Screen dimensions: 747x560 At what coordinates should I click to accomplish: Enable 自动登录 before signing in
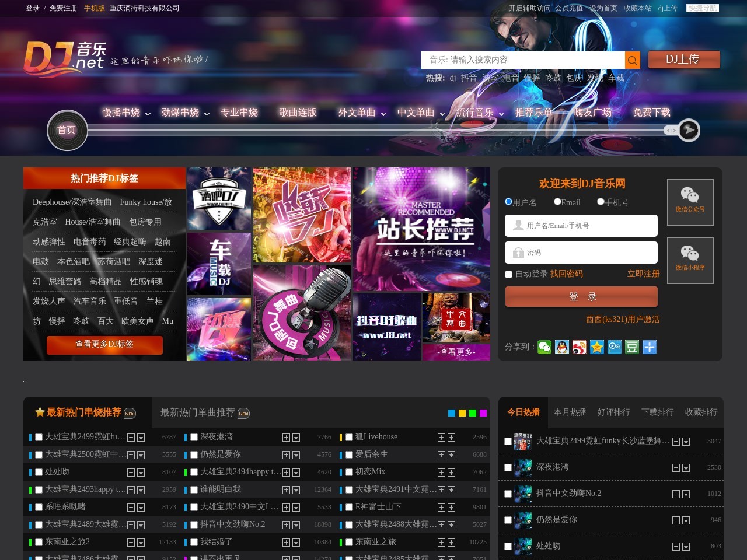tap(508, 274)
